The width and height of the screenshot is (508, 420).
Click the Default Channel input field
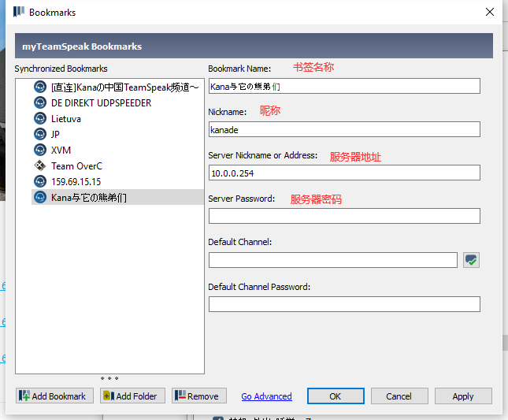click(333, 260)
